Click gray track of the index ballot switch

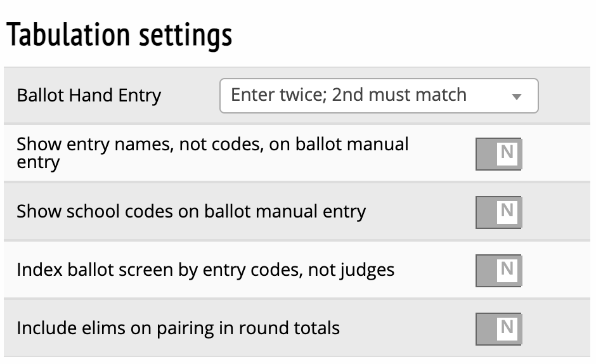(486, 270)
